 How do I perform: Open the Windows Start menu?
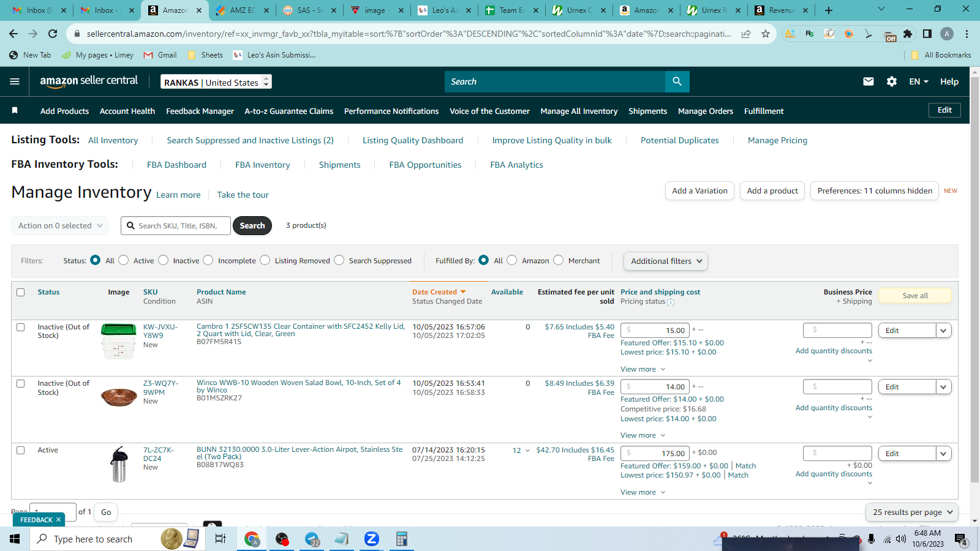(15, 539)
